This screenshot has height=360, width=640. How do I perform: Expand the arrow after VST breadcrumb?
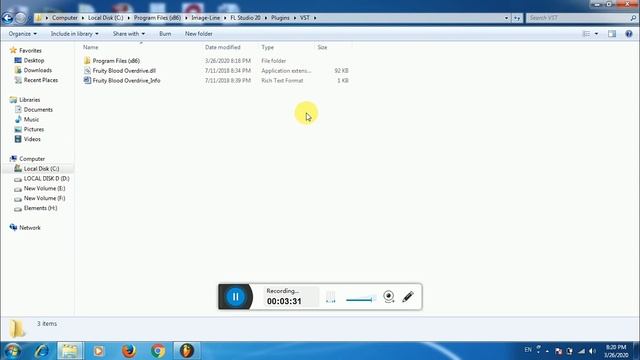pos(315,18)
